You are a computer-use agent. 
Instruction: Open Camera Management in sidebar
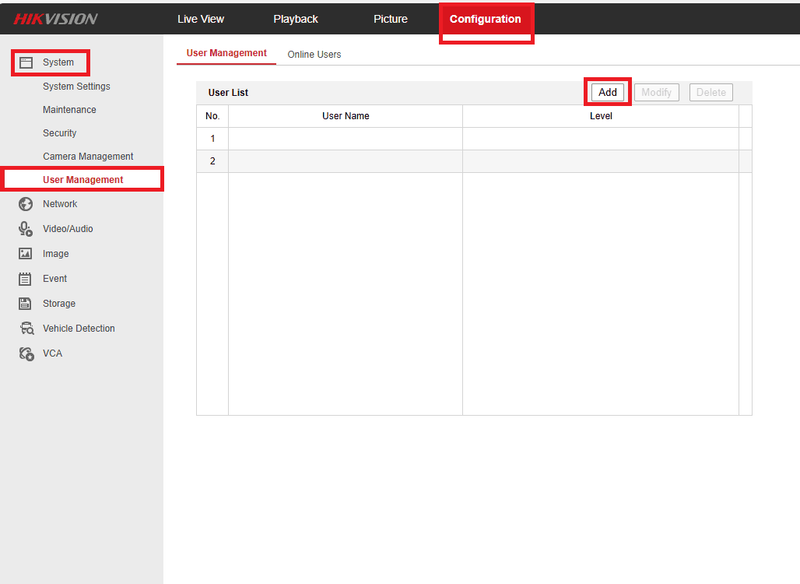click(88, 157)
